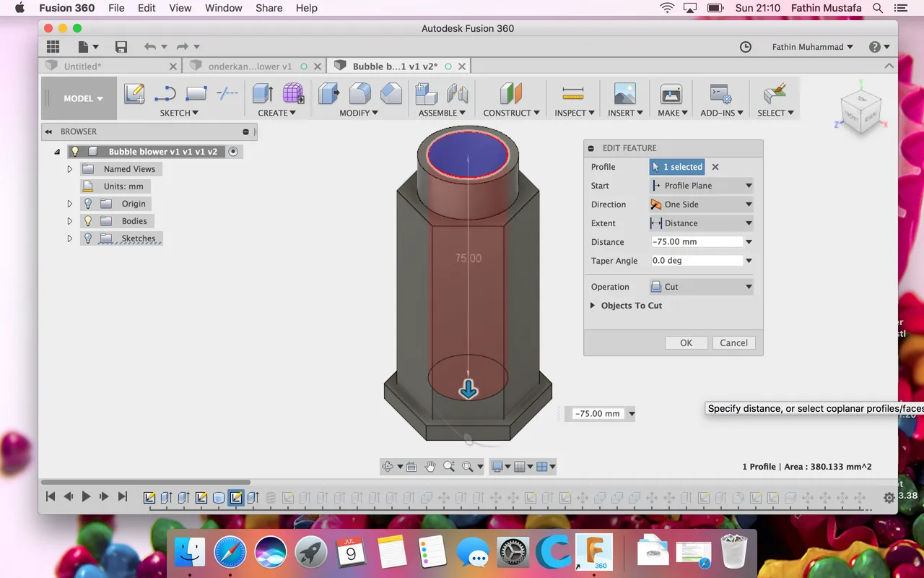The image size is (924, 578).
Task: Select the Chamfer tool
Action: (391, 93)
